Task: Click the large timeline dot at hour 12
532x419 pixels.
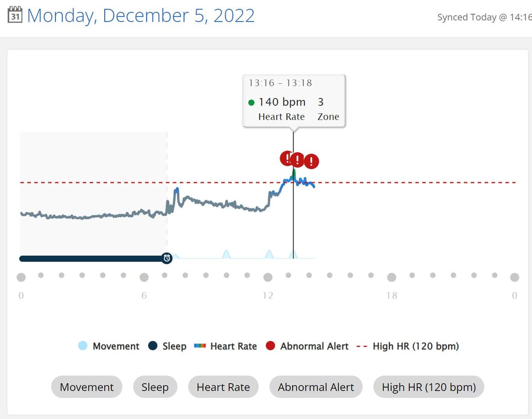Action: [x=268, y=277]
